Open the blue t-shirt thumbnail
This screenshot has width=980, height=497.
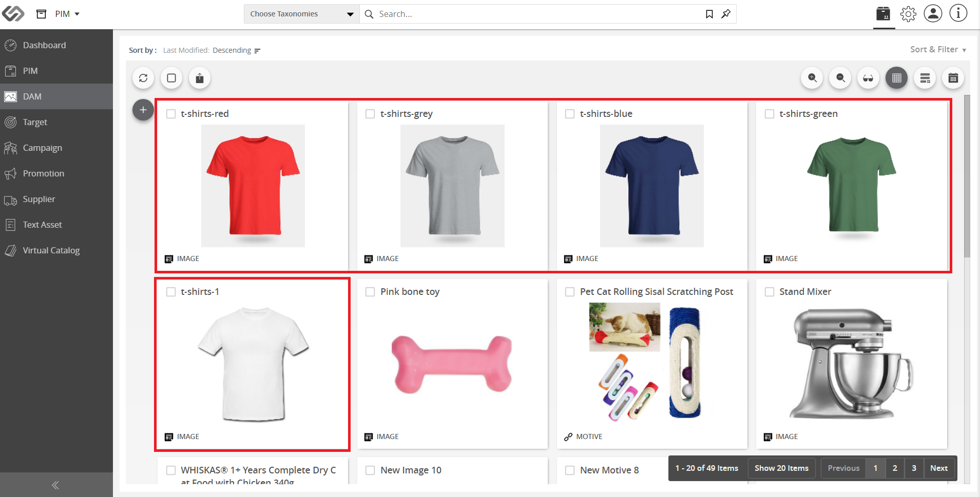pyautogui.click(x=652, y=186)
